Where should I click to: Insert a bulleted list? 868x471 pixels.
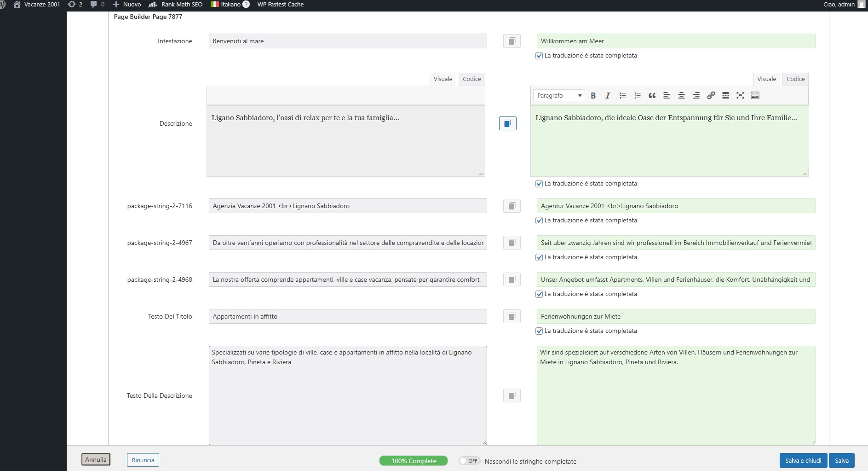[622, 95]
